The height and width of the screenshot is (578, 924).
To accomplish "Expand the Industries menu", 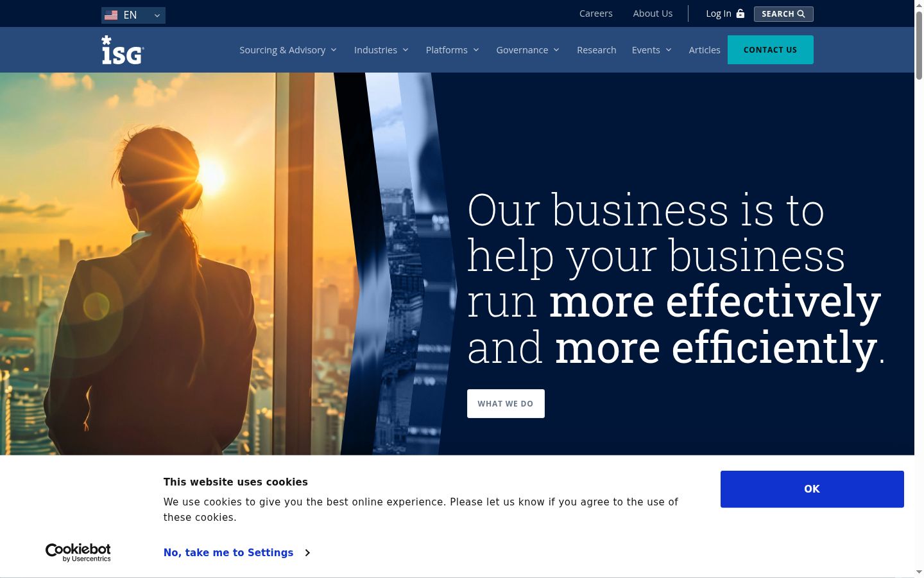I will click(381, 50).
